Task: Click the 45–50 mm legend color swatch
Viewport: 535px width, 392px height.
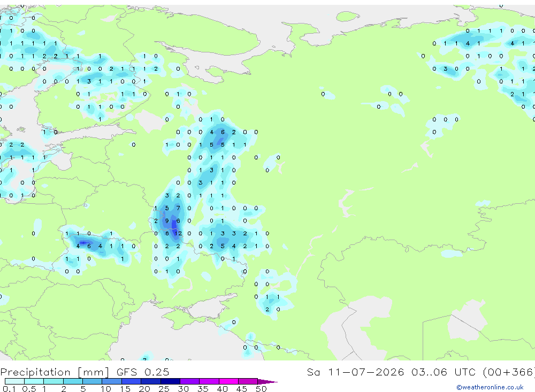Action: 248,381
